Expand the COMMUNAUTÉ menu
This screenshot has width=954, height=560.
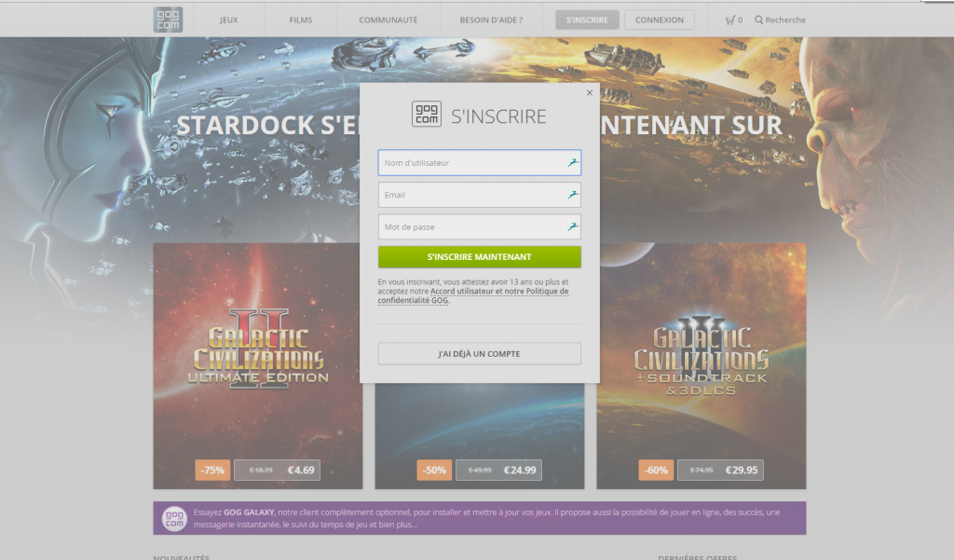[388, 20]
